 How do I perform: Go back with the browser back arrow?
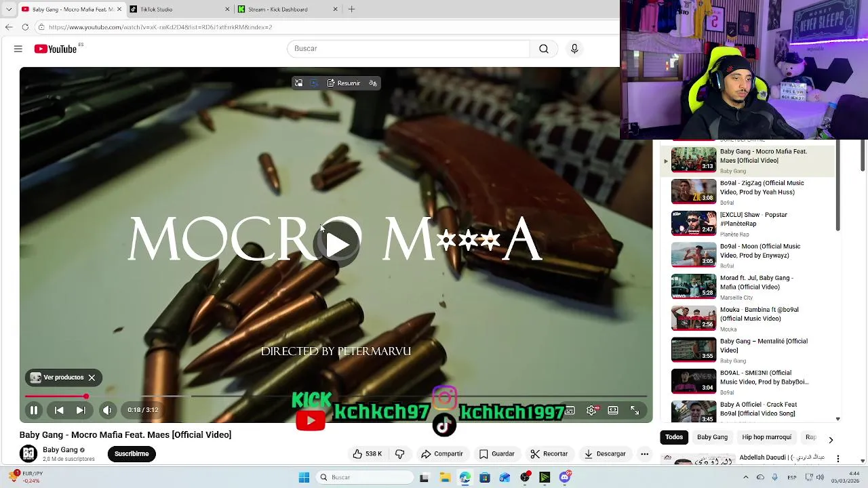point(9,27)
